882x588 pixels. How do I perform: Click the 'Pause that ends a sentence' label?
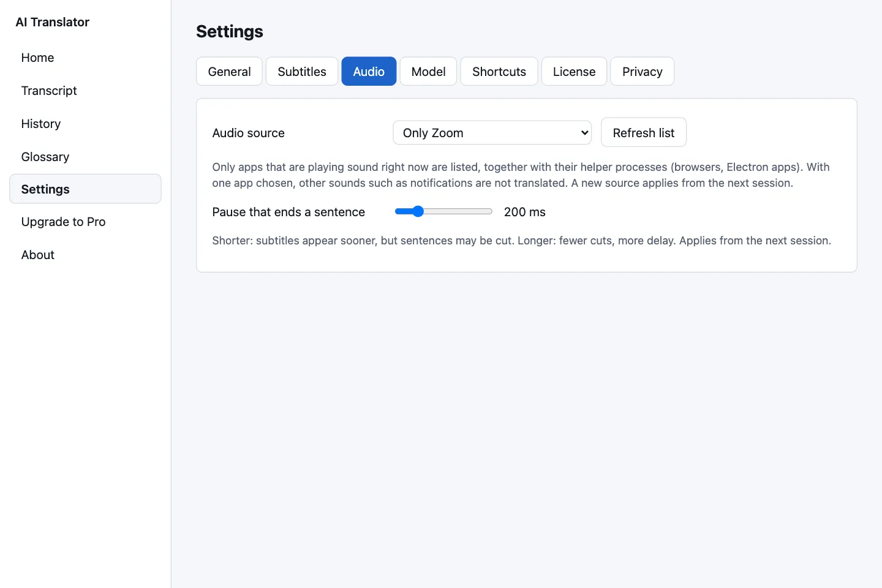(x=288, y=212)
